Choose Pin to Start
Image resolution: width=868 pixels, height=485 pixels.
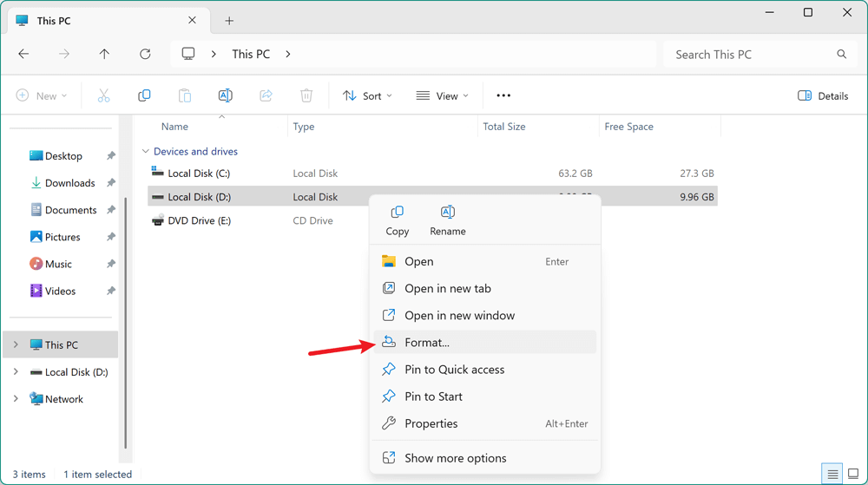click(x=485, y=397)
